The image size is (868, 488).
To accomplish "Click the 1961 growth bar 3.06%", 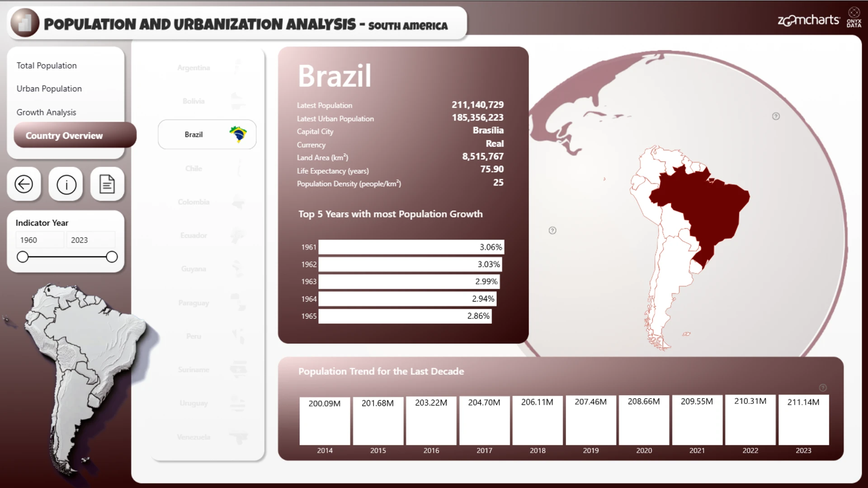I will click(411, 247).
